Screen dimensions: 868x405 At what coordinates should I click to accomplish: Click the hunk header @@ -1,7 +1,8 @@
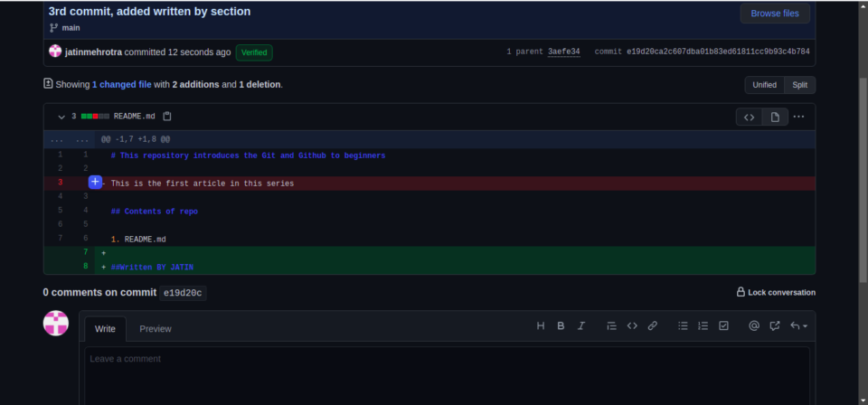(136, 139)
